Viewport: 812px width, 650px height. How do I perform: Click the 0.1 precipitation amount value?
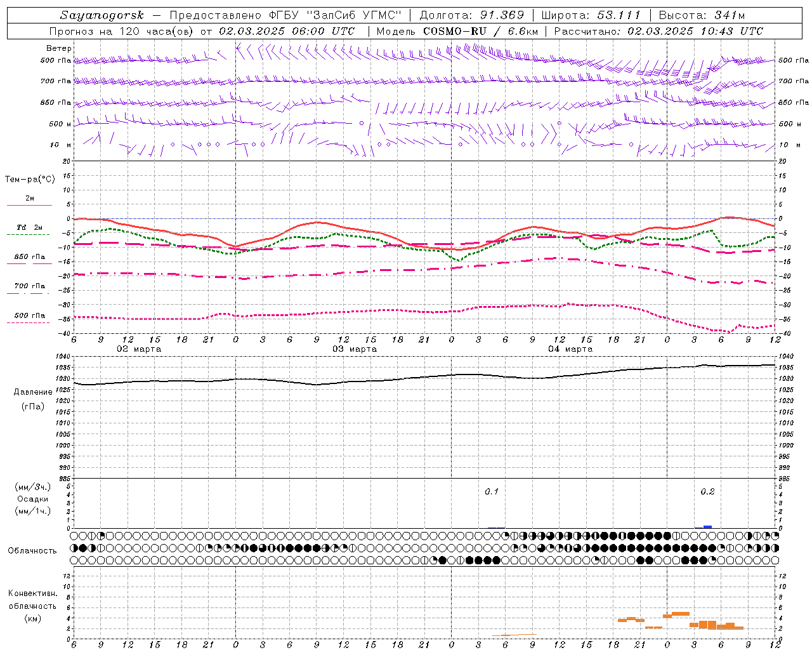pyautogui.click(x=492, y=492)
